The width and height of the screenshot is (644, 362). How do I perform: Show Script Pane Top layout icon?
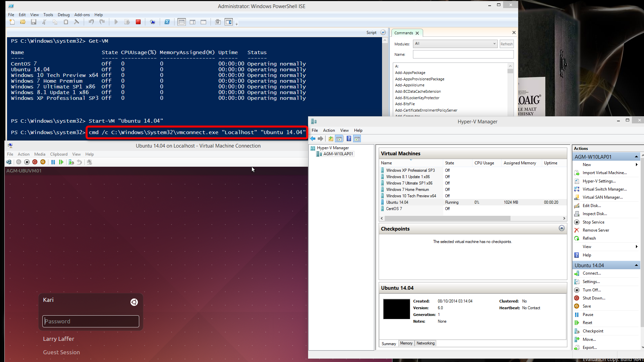[x=182, y=22]
